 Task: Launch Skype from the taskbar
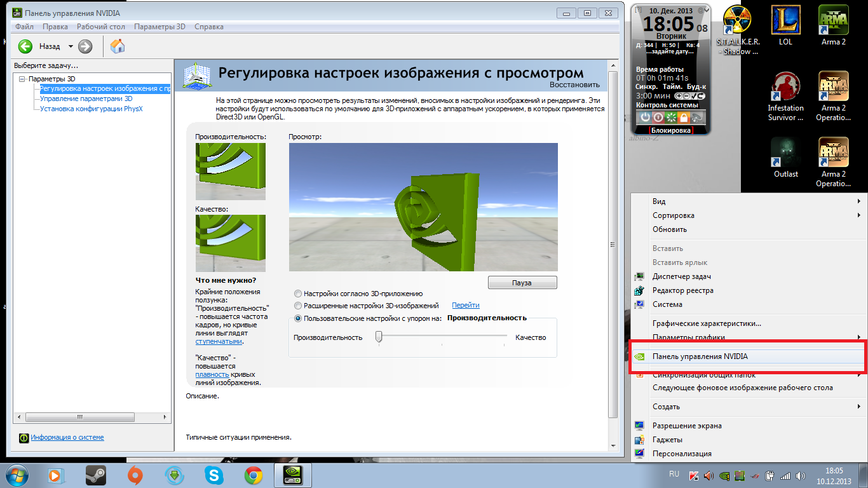coord(214,475)
